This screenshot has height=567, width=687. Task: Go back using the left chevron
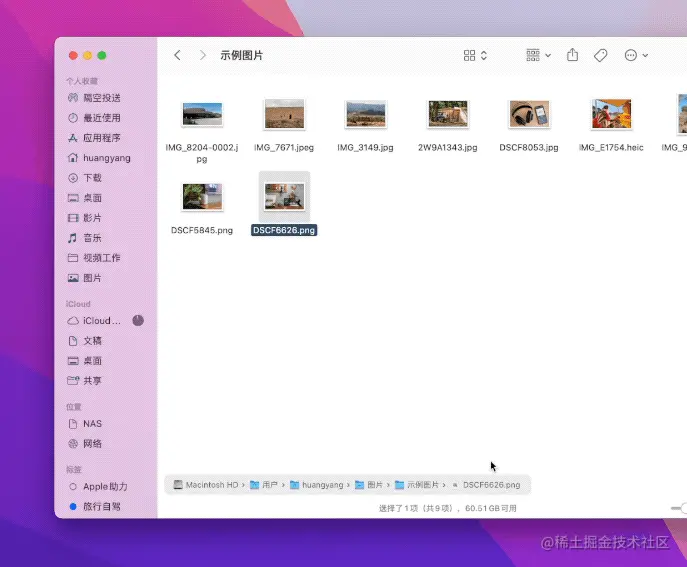click(x=177, y=55)
